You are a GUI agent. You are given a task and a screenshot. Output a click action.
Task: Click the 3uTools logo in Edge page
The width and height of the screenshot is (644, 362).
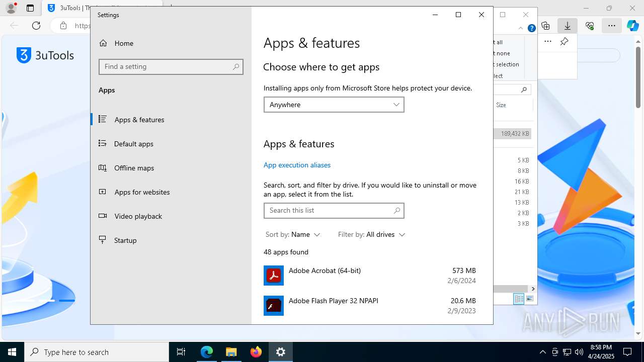(x=45, y=55)
